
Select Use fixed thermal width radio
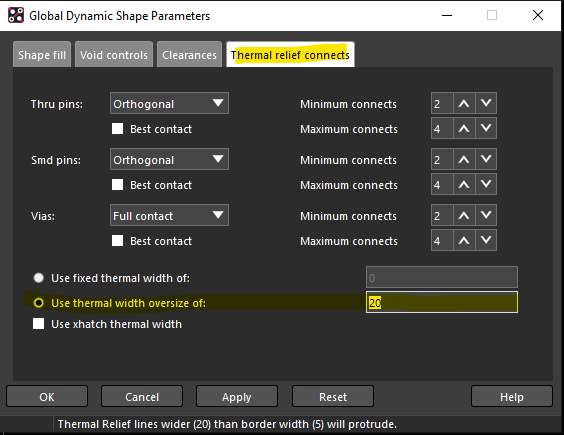point(38,278)
